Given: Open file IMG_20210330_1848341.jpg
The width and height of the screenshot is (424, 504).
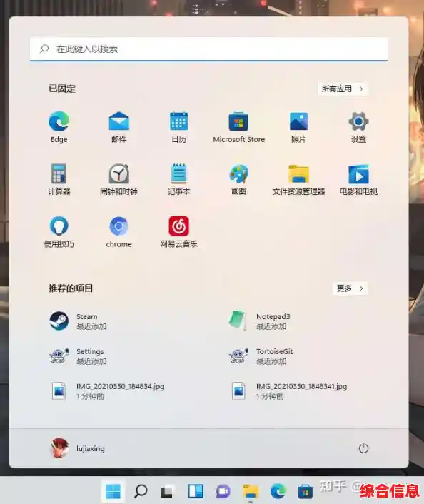Looking at the screenshot, I should (288, 391).
